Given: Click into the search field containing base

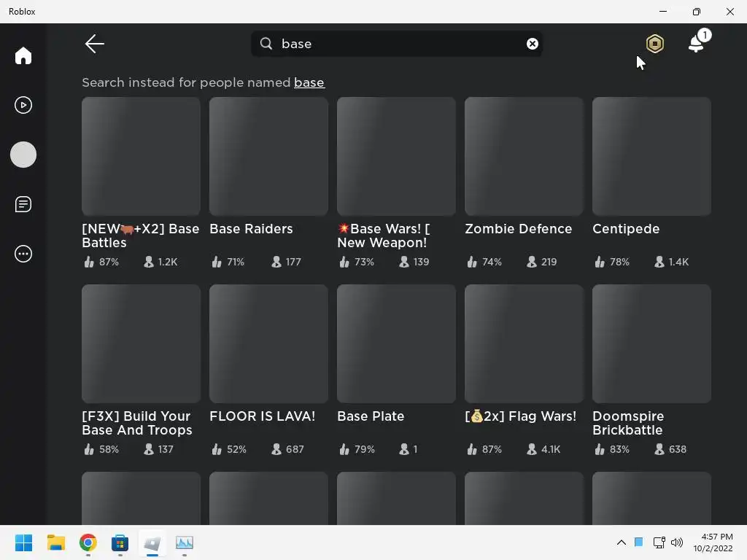Looking at the screenshot, I should tap(396, 44).
